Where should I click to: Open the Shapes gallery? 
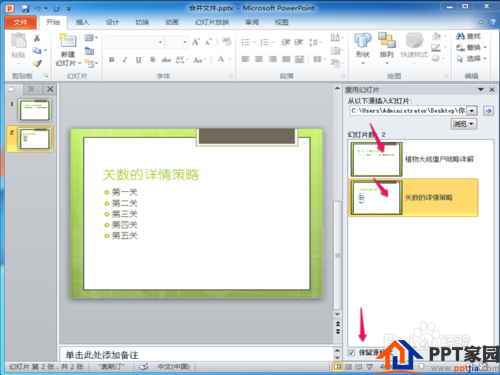(363, 48)
